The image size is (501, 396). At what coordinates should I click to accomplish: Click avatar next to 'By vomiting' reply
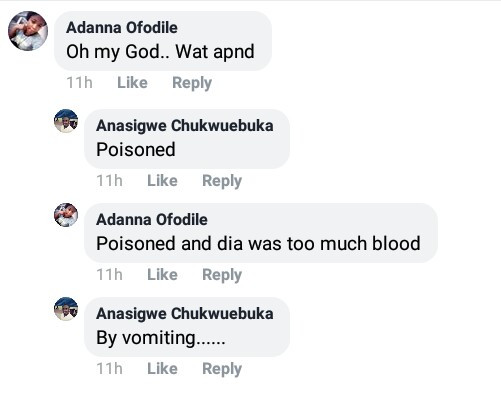66,309
